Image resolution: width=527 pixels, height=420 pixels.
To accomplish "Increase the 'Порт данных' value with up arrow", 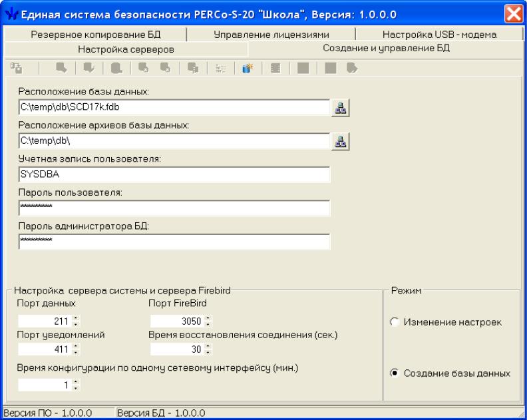I will (76, 318).
